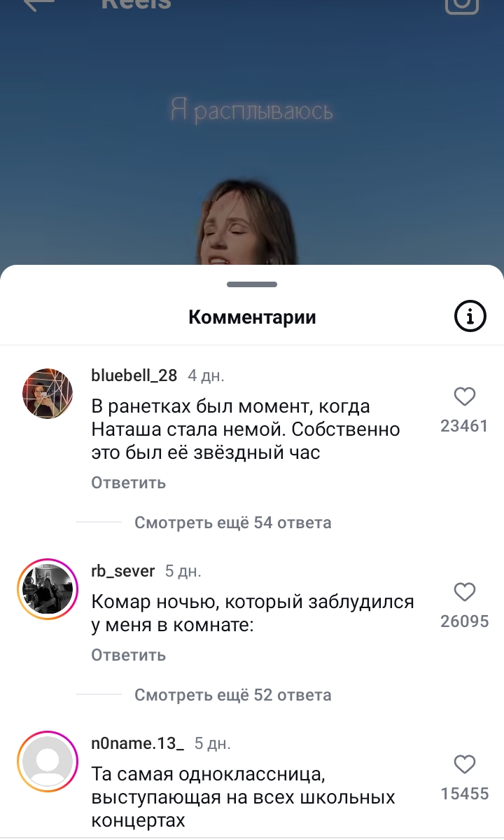View rb_sever story avatar
The height and width of the screenshot is (840, 504).
(48, 589)
